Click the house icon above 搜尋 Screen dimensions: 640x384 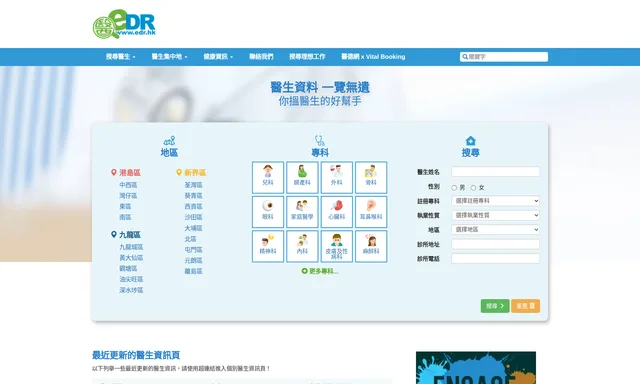coord(471,141)
